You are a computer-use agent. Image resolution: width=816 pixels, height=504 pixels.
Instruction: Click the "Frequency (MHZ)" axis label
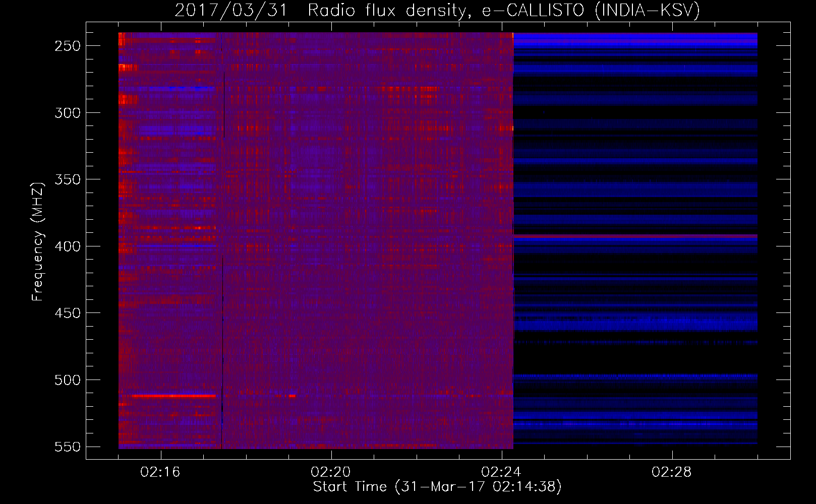click(x=38, y=241)
